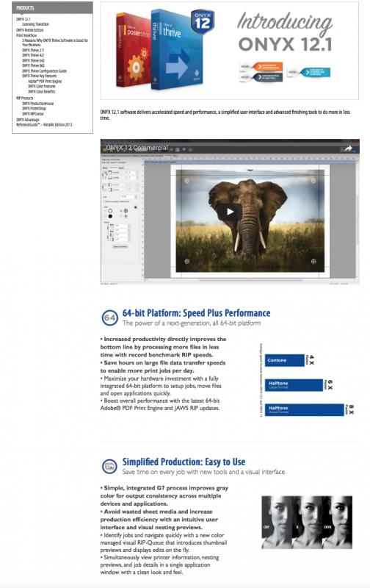Click the 64-bit circular badge icon
The width and height of the screenshot is (370, 588).
click(x=109, y=318)
